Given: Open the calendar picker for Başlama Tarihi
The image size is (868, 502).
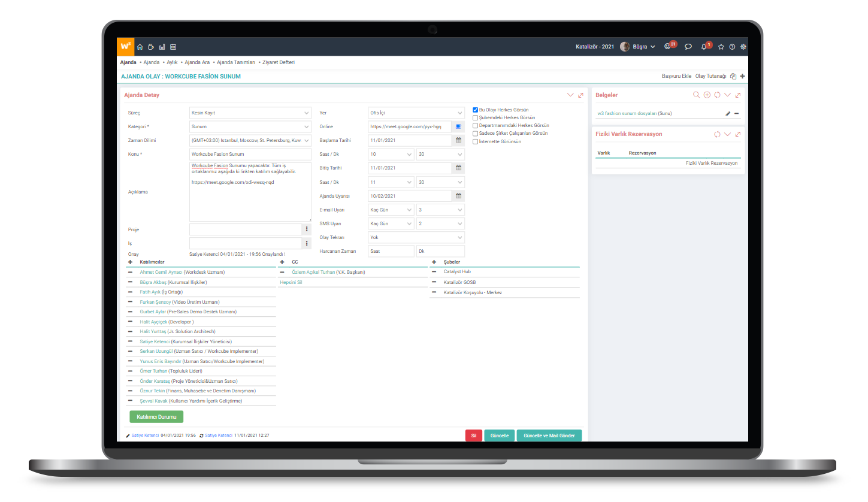Looking at the screenshot, I should point(459,140).
